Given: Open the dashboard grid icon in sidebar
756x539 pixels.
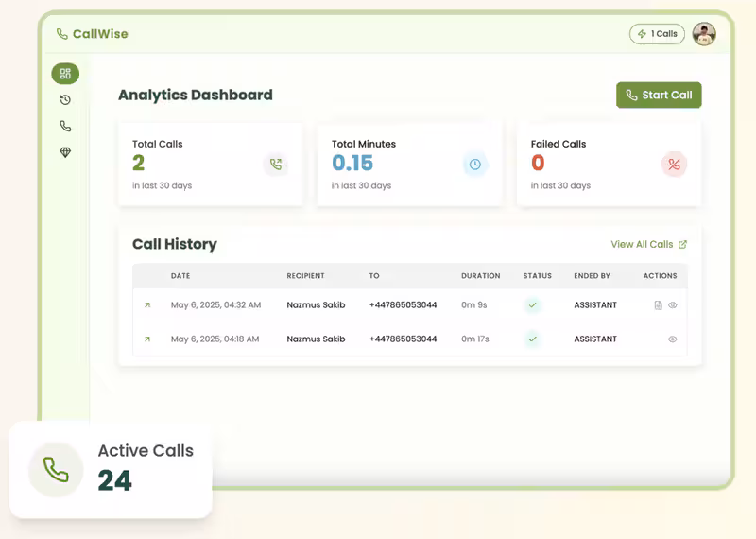Looking at the screenshot, I should pos(65,74).
